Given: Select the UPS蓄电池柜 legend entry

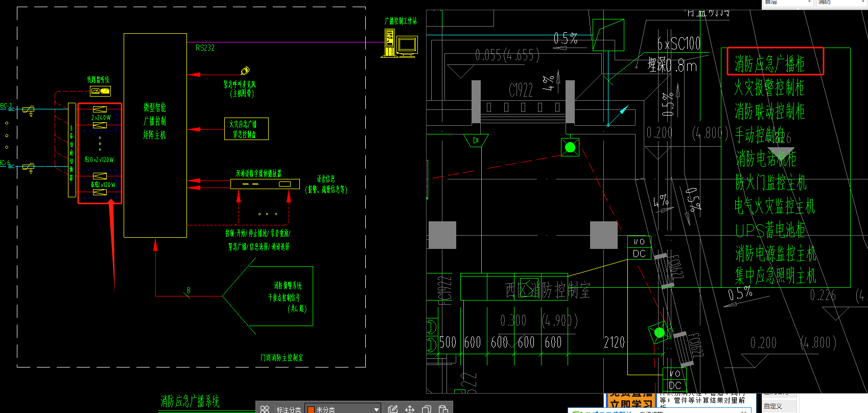Looking at the screenshot, I should 770,230.
